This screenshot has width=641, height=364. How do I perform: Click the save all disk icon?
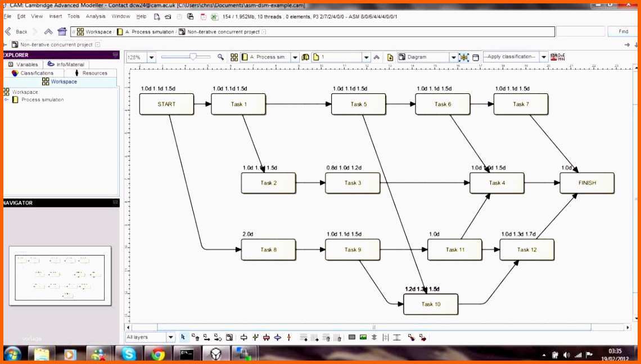click(x=190, y=17)
